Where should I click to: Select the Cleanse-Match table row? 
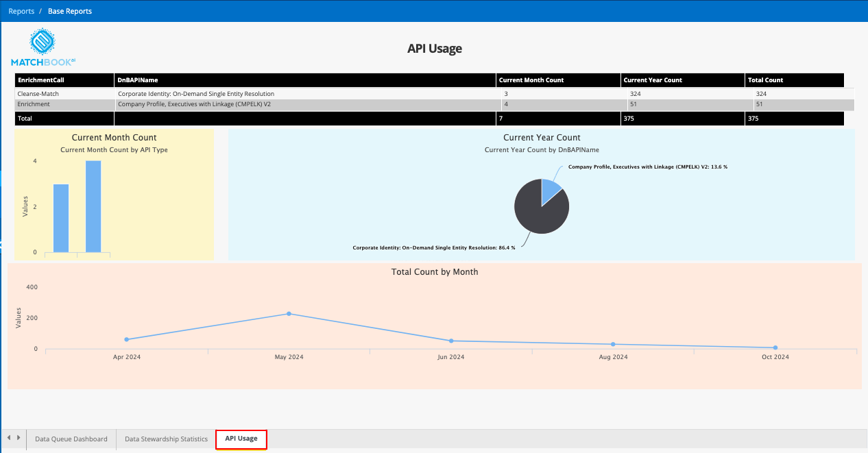434,93
